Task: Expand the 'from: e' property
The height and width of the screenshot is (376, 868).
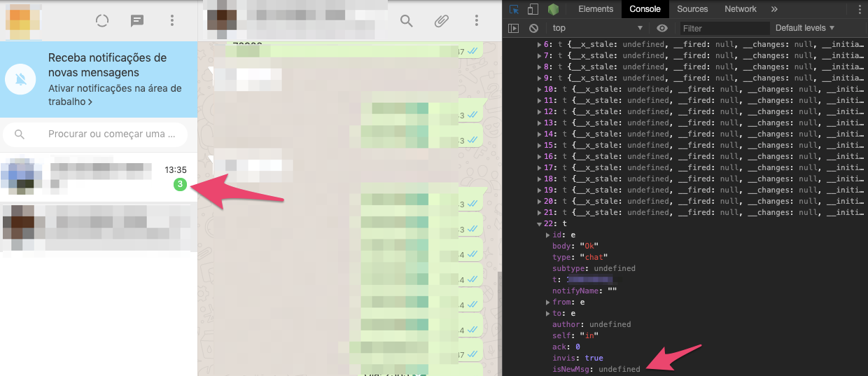Action: [x=548, y=302]
